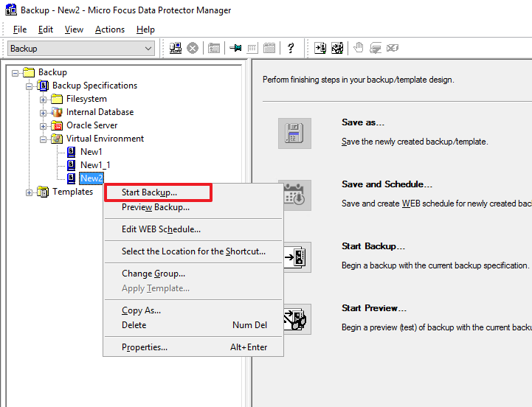The height and width of the screenshot is (407, 532).
Task: Open the File menu
Action: (x=20, y=29)
